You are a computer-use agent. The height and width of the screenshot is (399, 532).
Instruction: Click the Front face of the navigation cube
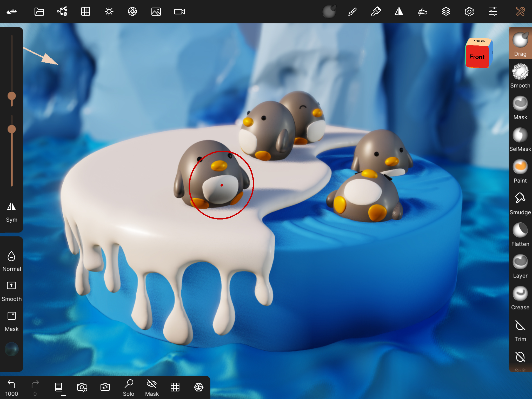point(477,57)
